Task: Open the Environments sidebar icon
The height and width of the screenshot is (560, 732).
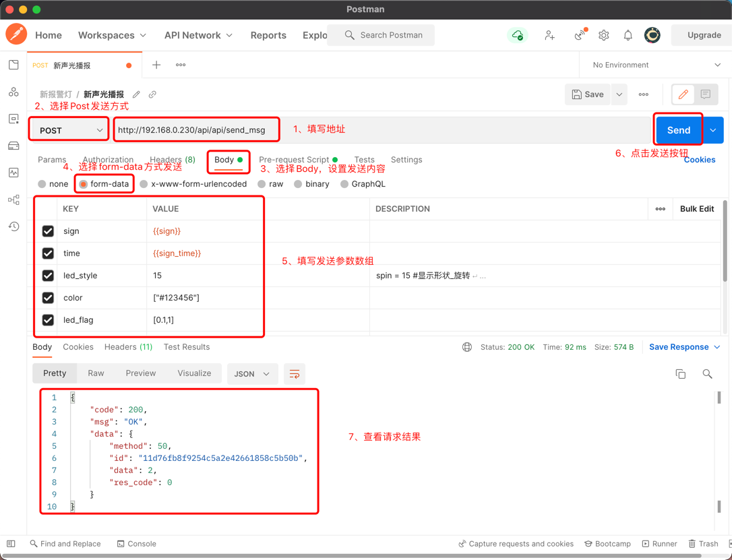Action: tap(13, 119)
